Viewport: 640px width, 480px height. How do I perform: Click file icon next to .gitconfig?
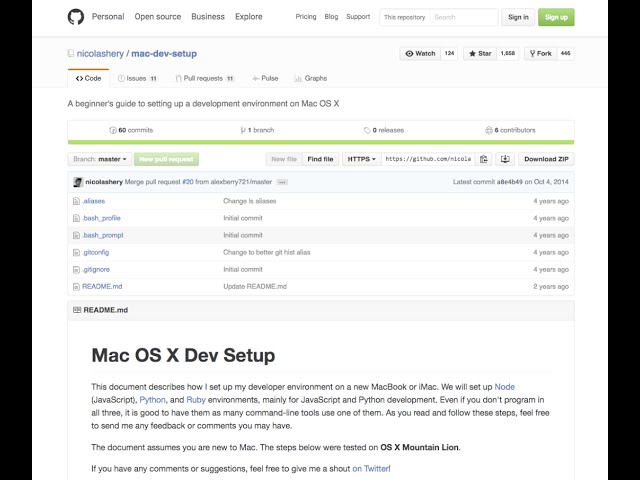click(x=76, y=253)
